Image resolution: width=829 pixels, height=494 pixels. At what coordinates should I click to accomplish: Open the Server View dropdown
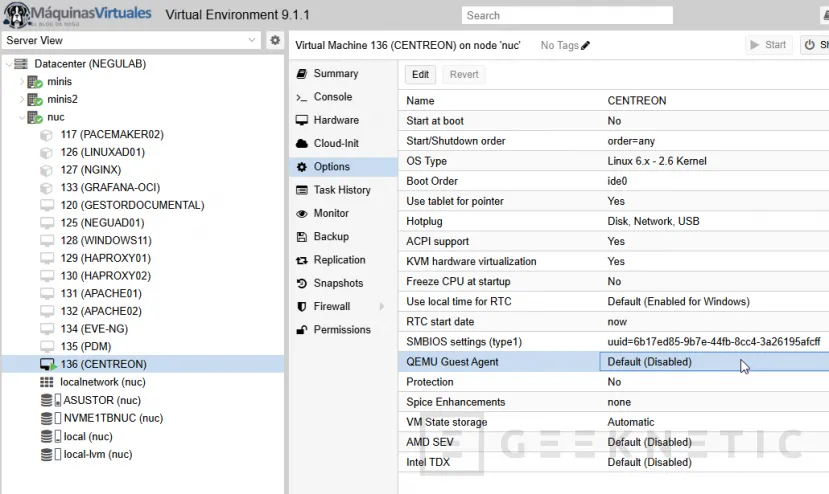click(x=252, y=40)
